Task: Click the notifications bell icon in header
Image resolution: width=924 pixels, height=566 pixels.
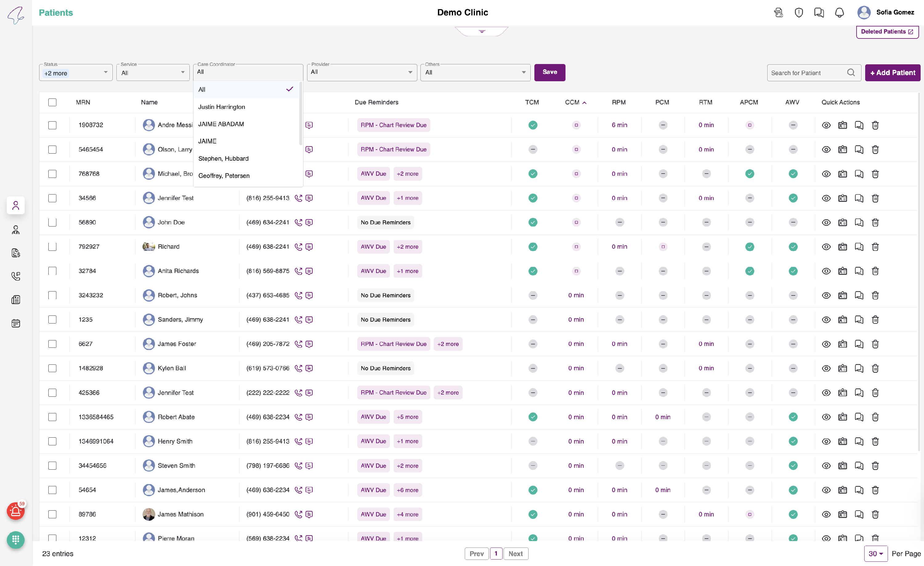Action: coord(839,12)
